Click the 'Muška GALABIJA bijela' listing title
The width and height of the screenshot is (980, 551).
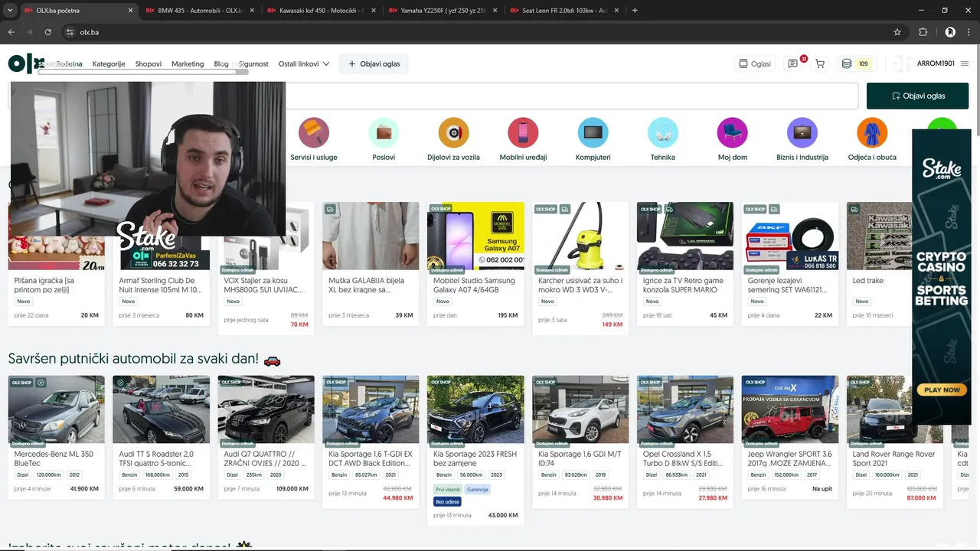tap(366, 285)
